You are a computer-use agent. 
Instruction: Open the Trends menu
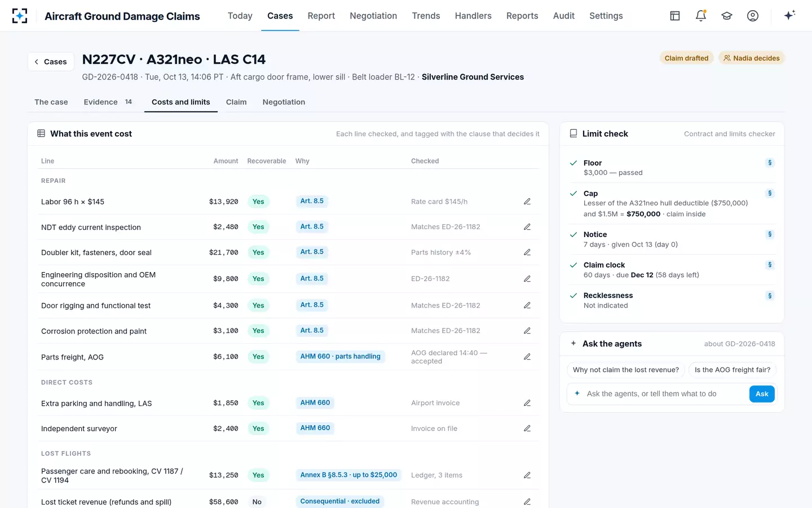pos(426,16)
